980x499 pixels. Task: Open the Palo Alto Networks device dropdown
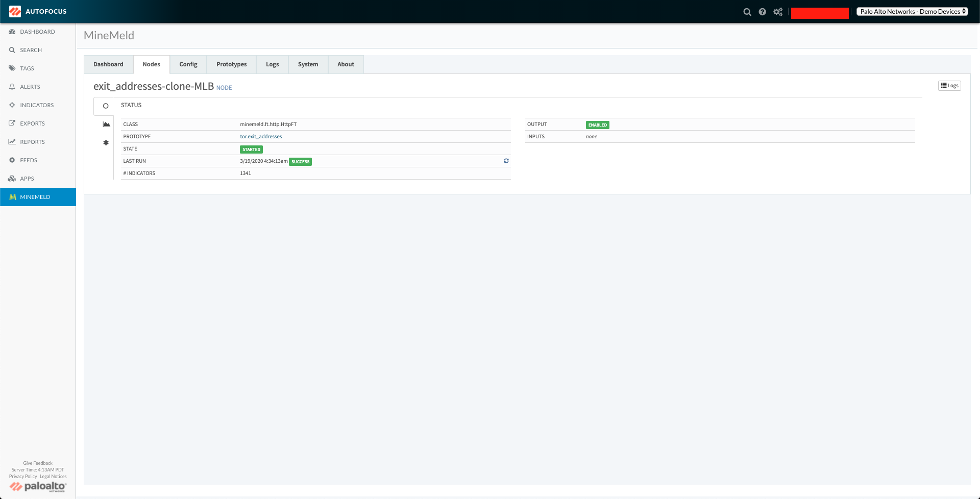pyautogui.click(x=912, y=12)
